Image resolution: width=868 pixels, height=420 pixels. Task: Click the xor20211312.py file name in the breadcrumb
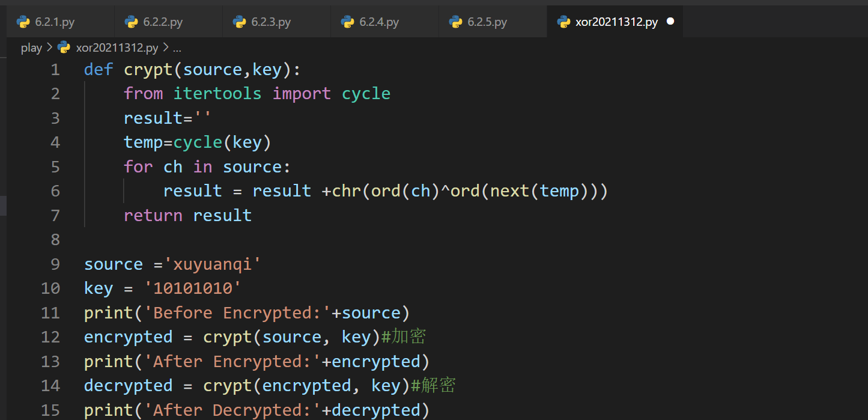(117, 47)
